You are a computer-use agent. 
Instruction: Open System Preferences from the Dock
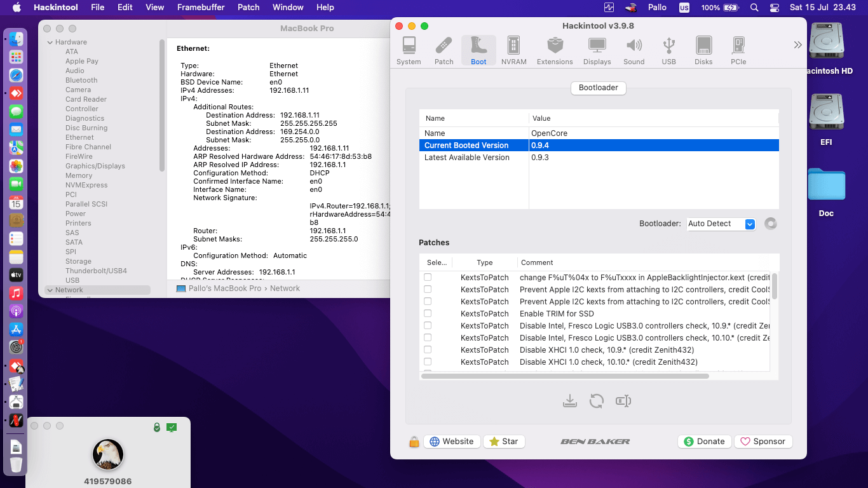tap(17, 348)
